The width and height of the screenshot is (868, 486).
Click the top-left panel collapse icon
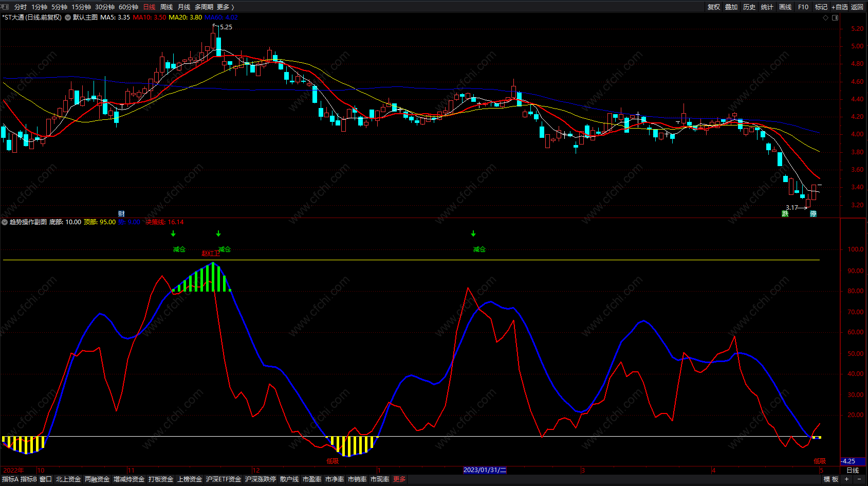(6, 7)
